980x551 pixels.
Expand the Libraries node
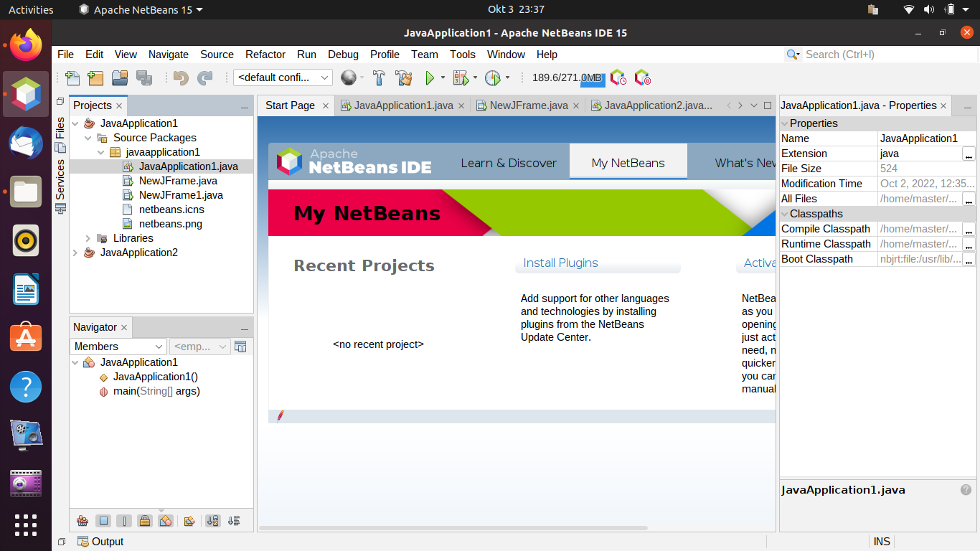click(88, 238)
